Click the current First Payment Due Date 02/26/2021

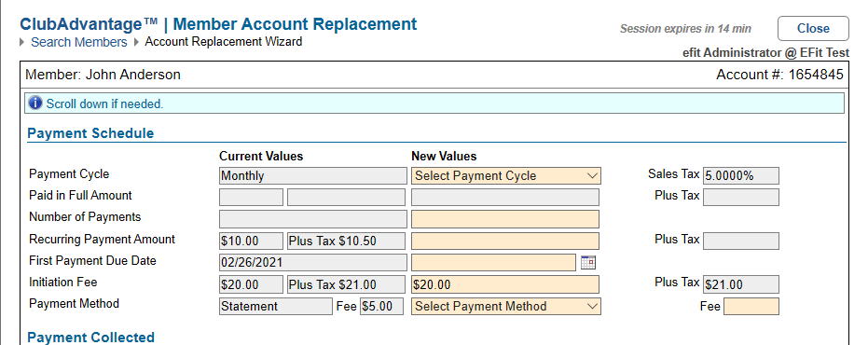[312, 263]
